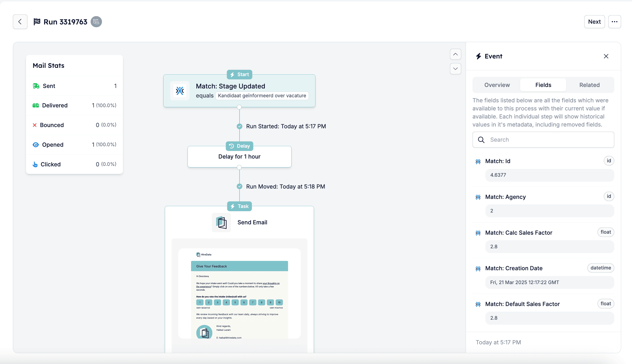Click the lightning bolt Event icon
Image resolution: width=632 pixels, height=364 pixels.
pyautogui.click(x=478, y=56)
